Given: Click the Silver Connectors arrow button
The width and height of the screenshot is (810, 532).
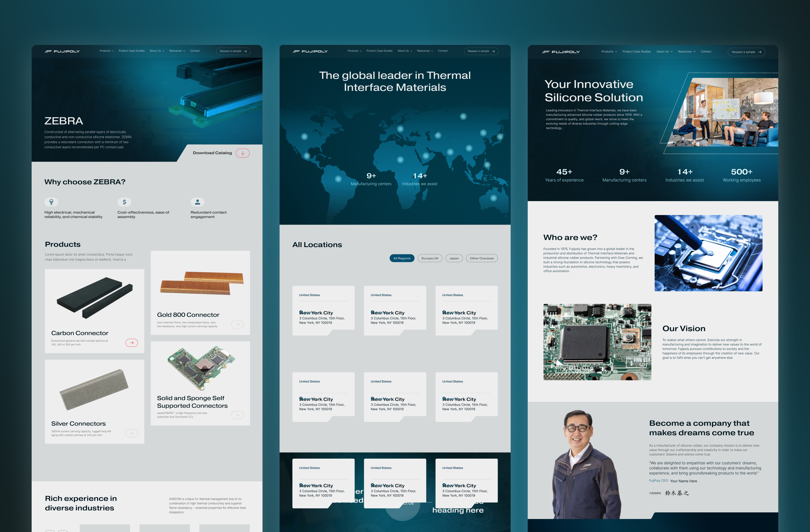Looking at the screenshot, I should [x=132, y=433].
